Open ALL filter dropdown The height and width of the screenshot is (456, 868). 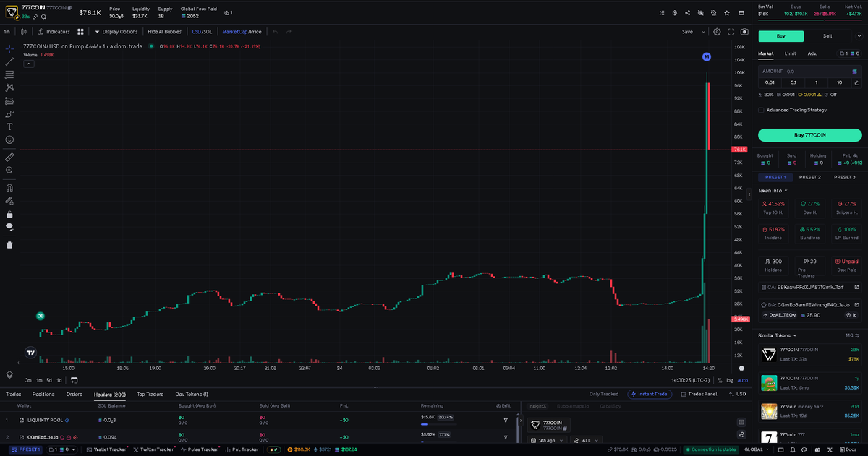click(x=586, y=440)
